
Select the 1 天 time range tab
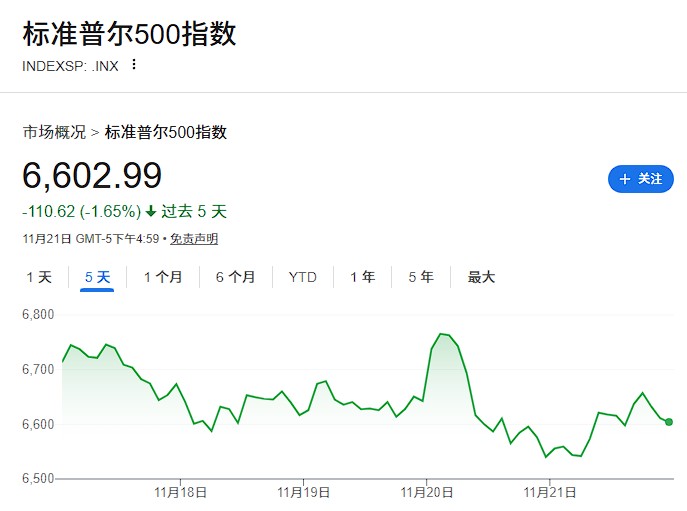pos(39,277)
